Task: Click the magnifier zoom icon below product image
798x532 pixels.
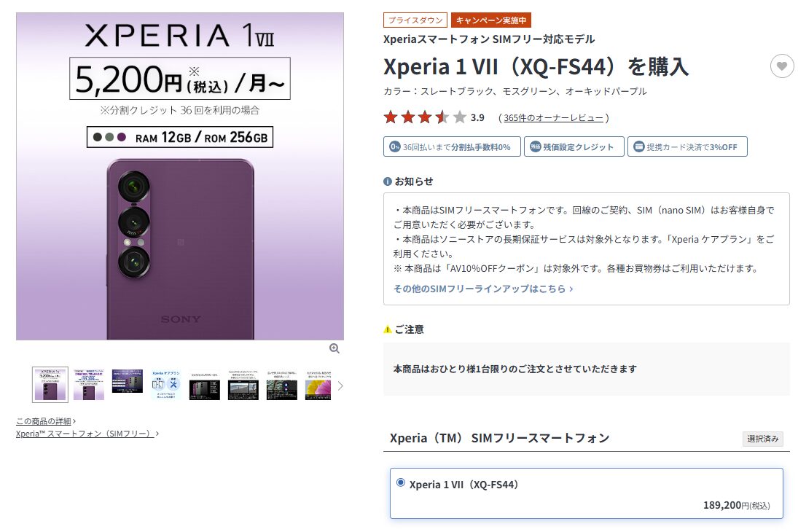Action: pyautogui.click(x=335, y=348)
